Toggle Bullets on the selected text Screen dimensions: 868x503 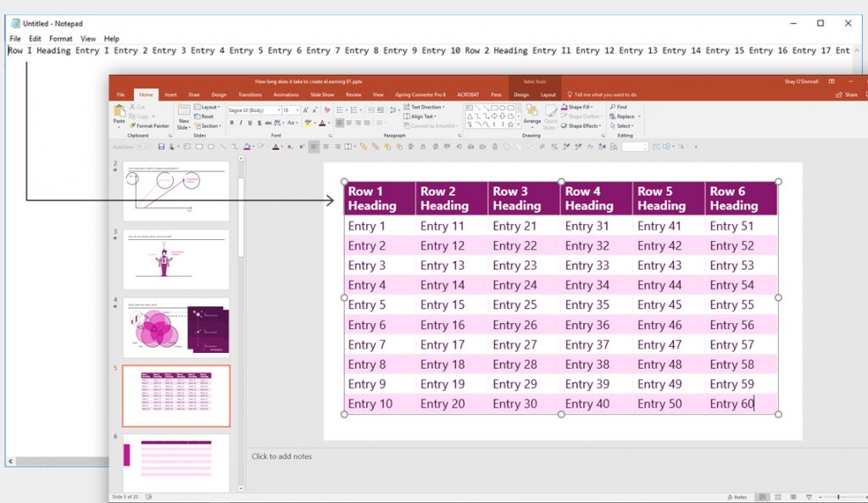tap(339, 110)
